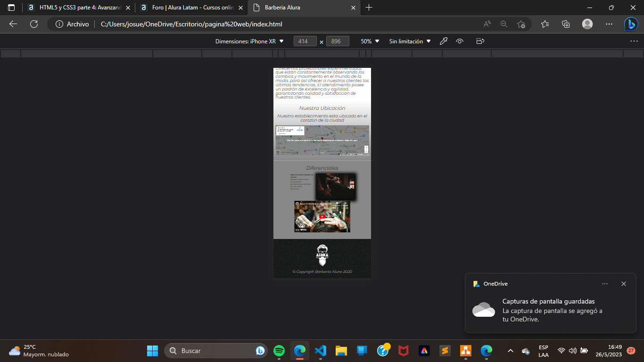The width and height of the screenshot is (644, 362).
Task: Open the OneDrive tray icon
Action: click(526, 351)
